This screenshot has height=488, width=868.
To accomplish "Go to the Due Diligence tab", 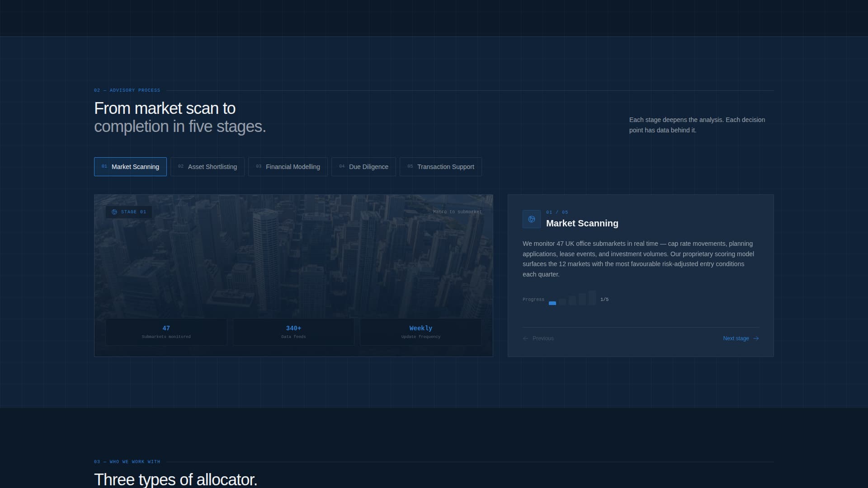I will [363, 167].
